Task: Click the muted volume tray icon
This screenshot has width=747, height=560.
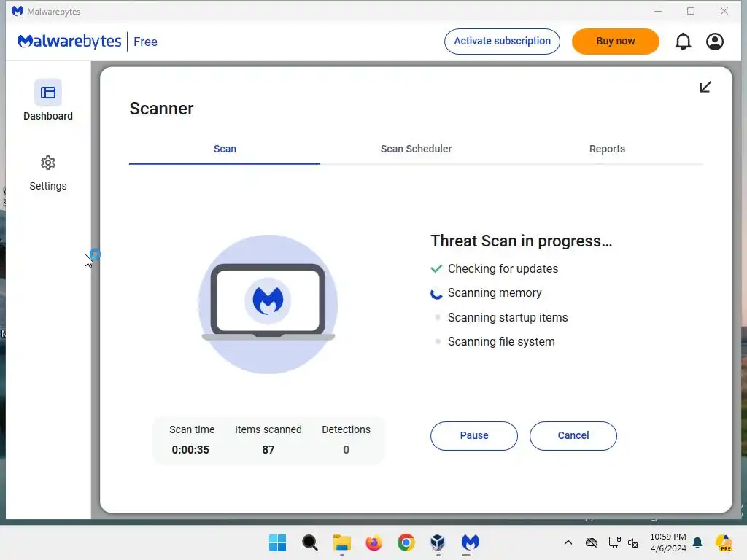Action: click(633, 542)
